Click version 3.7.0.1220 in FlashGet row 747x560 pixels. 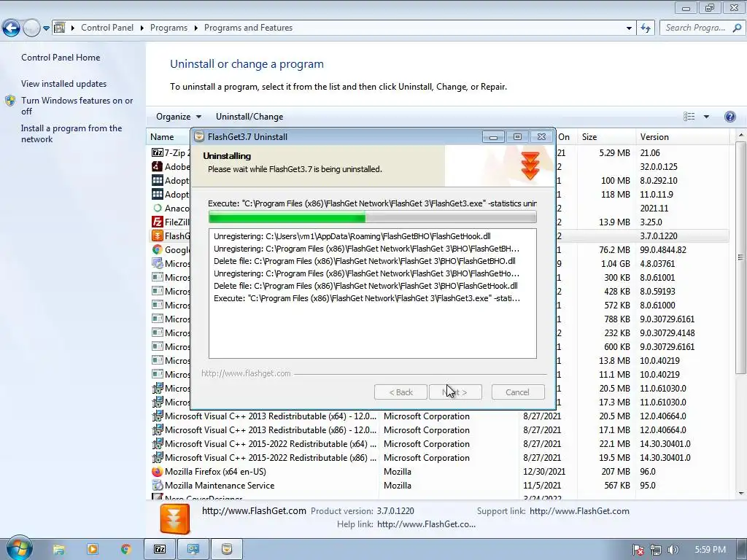tap(659, 236)
